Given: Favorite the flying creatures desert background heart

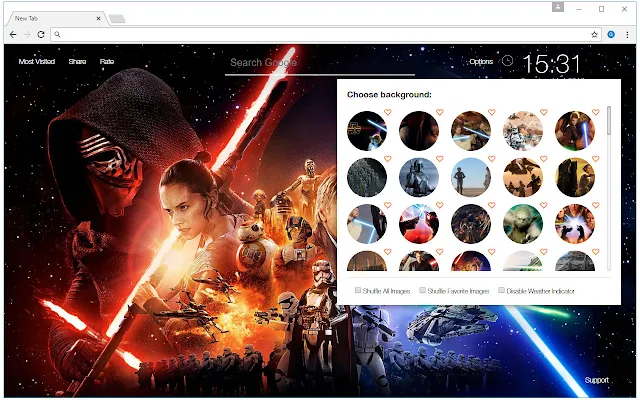Looking at the screenshot, I should 544,158.
